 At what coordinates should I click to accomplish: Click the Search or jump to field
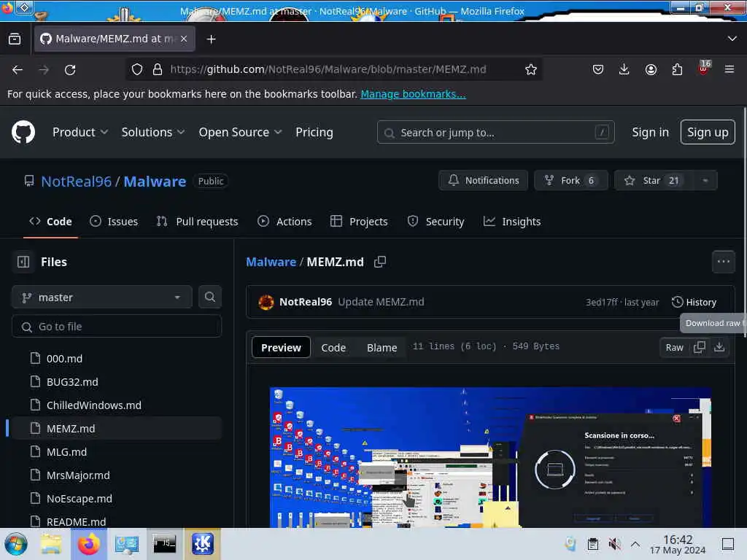495,132
